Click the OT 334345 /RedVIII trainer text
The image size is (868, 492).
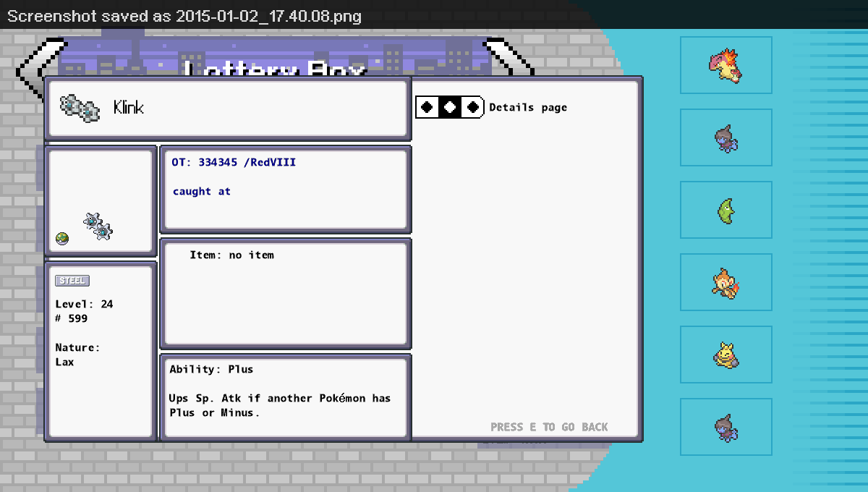click(x=234, y=163)
